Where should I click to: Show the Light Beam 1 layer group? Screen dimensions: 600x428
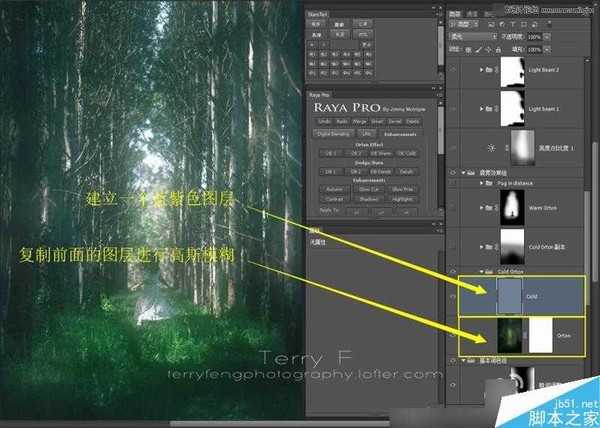453,109
